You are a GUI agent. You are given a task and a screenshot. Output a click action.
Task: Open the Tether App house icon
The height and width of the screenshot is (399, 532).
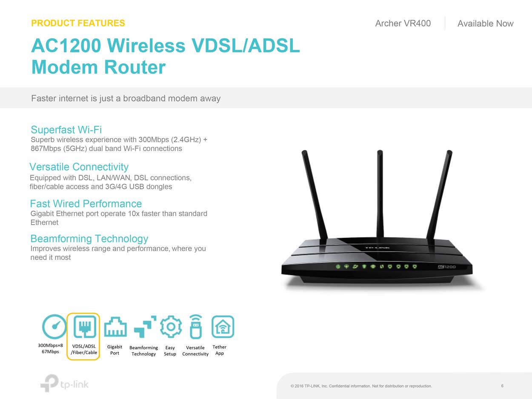click(223, 327)
